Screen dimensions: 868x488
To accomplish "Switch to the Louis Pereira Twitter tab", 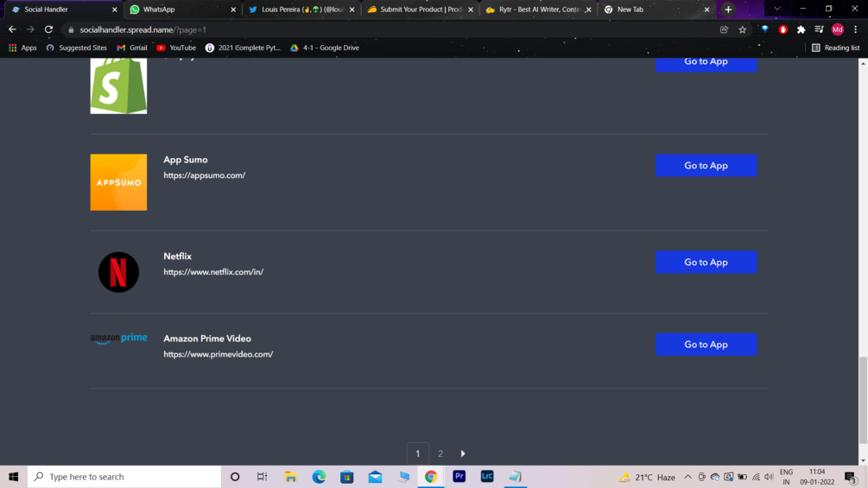I will (301, 10).
